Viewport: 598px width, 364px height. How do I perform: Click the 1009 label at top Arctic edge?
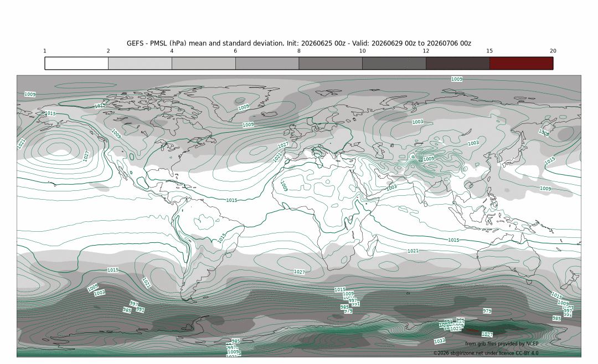[x=456, y=79]
